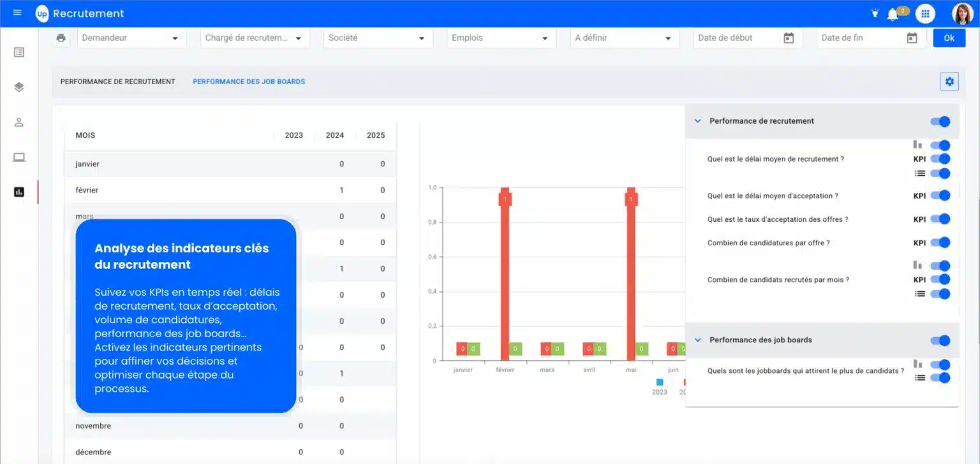This screenshot has width=980, height=464.
Task: Click the printer icon near the filters
Action: click(x=61, y=38)
